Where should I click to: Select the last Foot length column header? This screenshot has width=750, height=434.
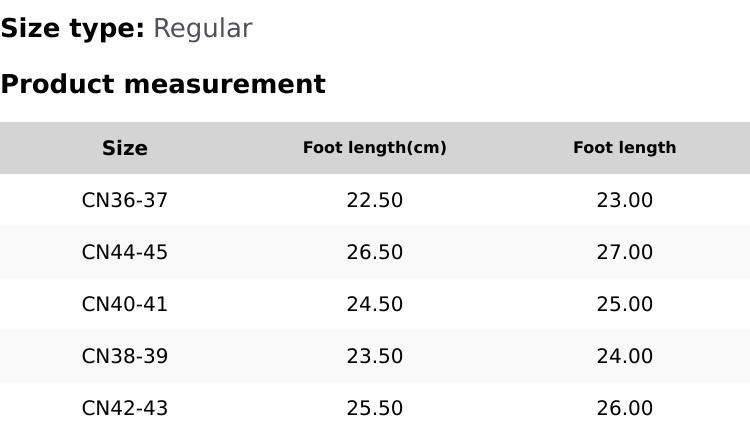point(625,148)
